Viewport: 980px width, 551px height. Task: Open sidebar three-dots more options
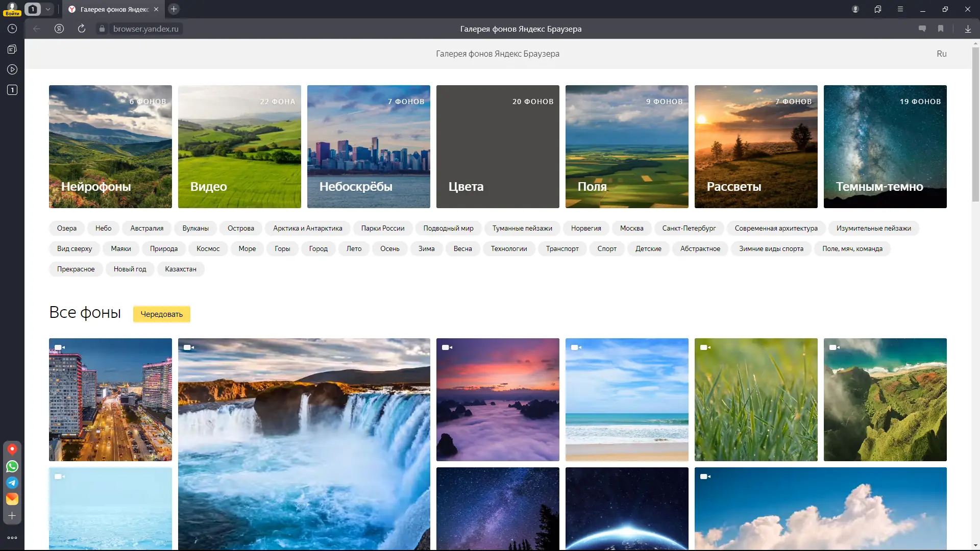12,538
